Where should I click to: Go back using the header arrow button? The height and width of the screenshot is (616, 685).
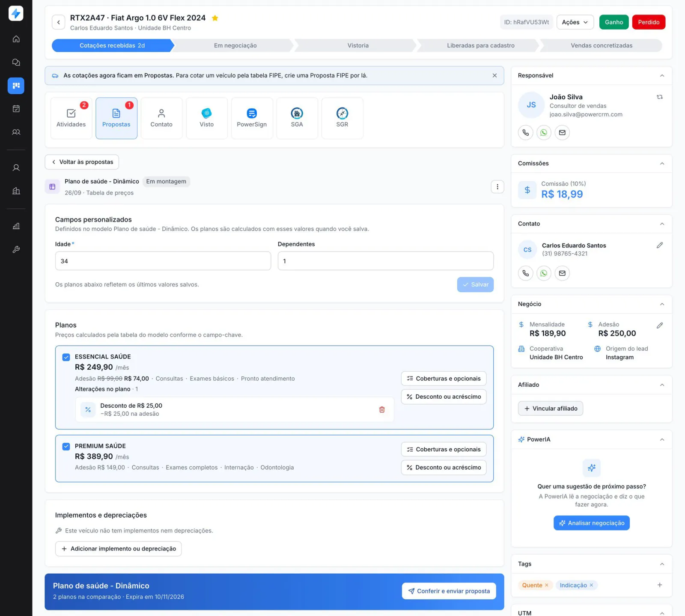click(59, 22)
